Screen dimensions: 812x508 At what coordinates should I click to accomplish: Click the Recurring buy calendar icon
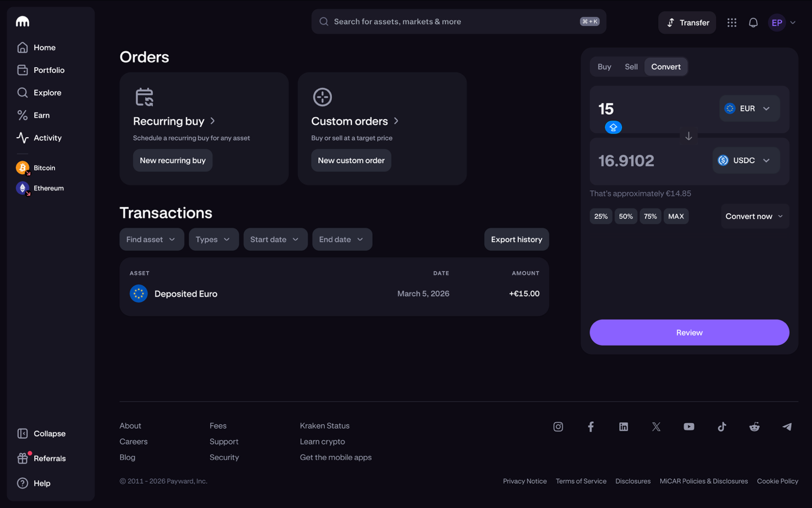pyautogui.click(x=144, y=97)
